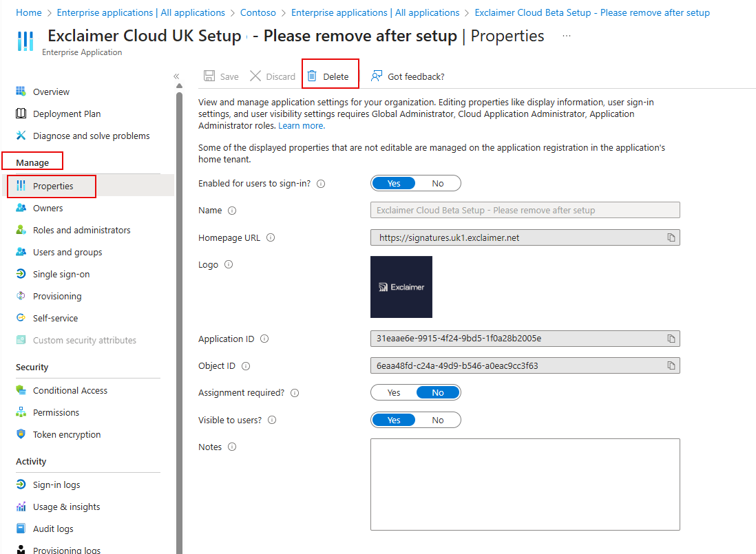The image size is (756, 554).
Task: Go to Users and groups page
Action: click(67, 252)
